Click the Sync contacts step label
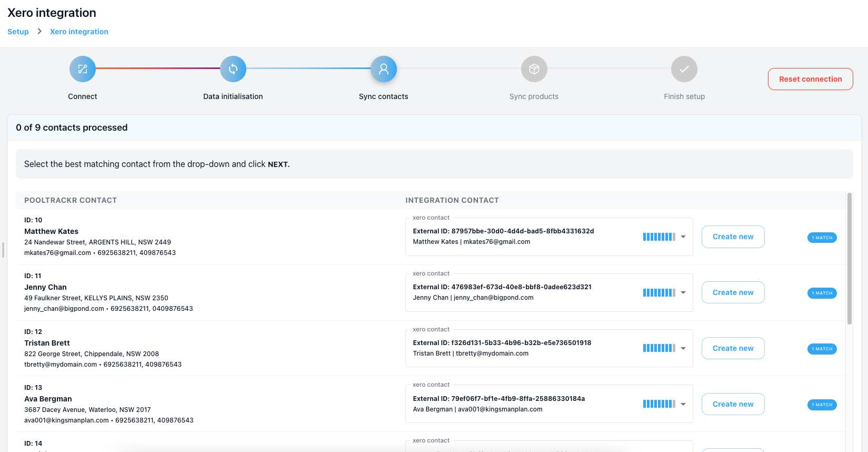The width and height of the screenshot is (868, 452). pos(384,96)
